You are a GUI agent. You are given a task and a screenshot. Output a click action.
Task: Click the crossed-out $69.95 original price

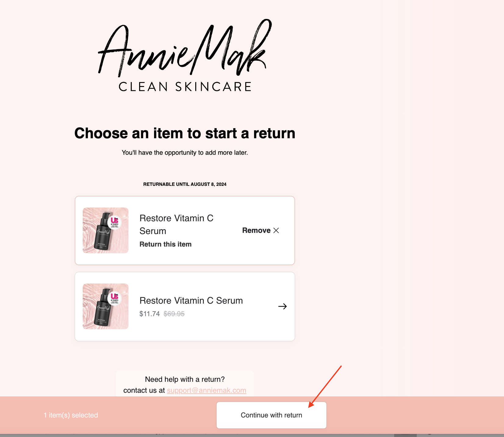(174, 314)
